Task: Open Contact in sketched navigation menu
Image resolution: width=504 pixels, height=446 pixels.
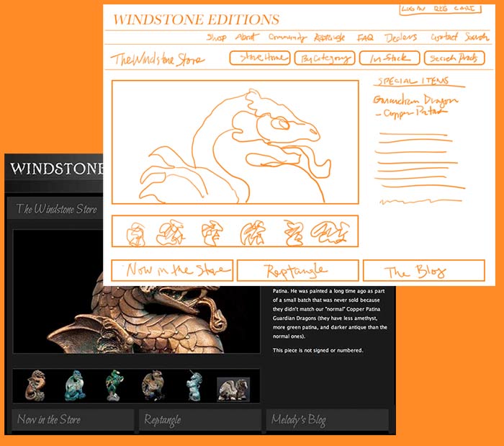Action: coord(444,37)
